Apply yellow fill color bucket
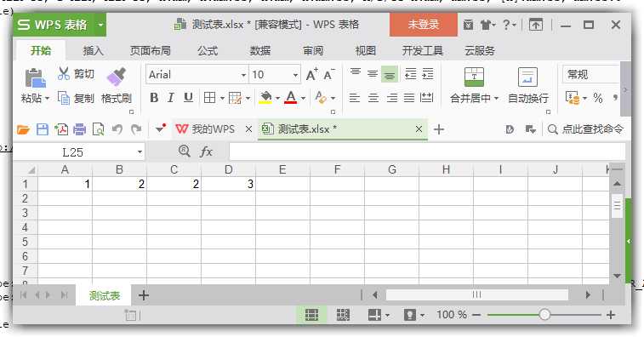 (265, 98)
